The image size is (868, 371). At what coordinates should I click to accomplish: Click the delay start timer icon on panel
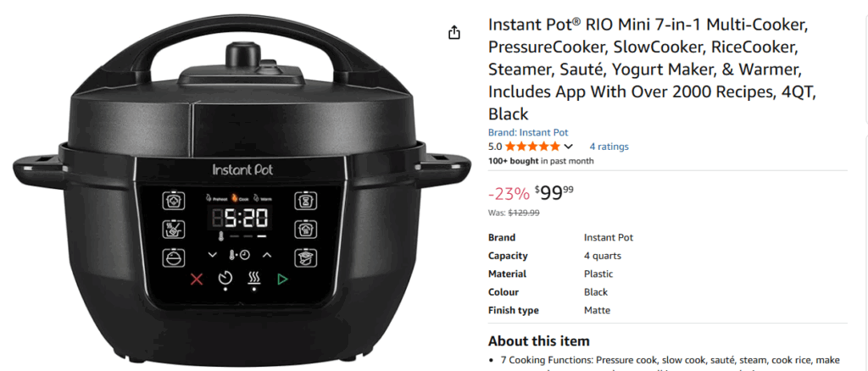[225, 280]
